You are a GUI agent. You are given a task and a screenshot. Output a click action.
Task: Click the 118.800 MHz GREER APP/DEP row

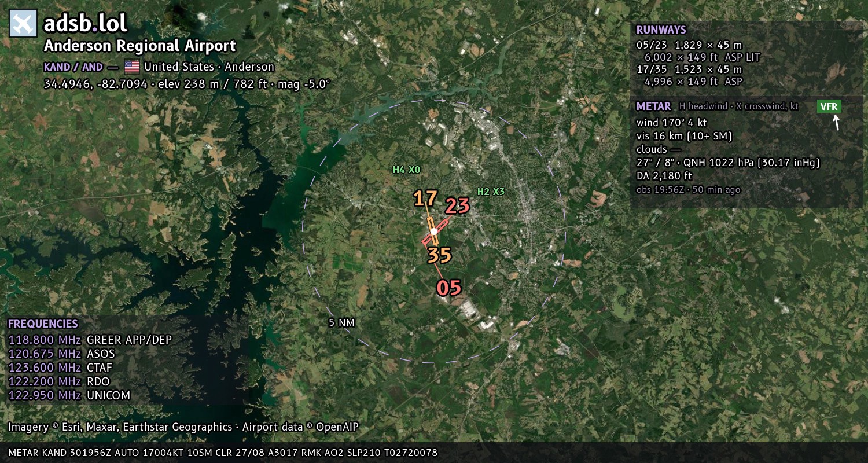point(90,340)
